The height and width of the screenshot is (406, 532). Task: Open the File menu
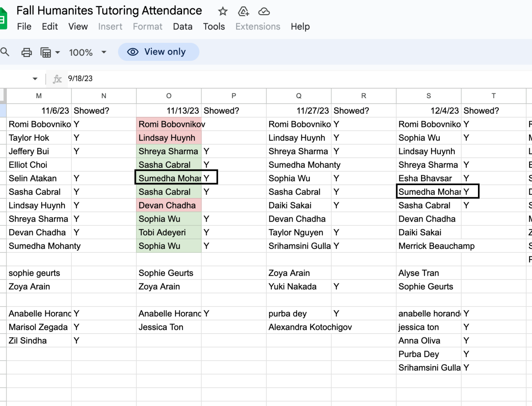pos(24,27)
